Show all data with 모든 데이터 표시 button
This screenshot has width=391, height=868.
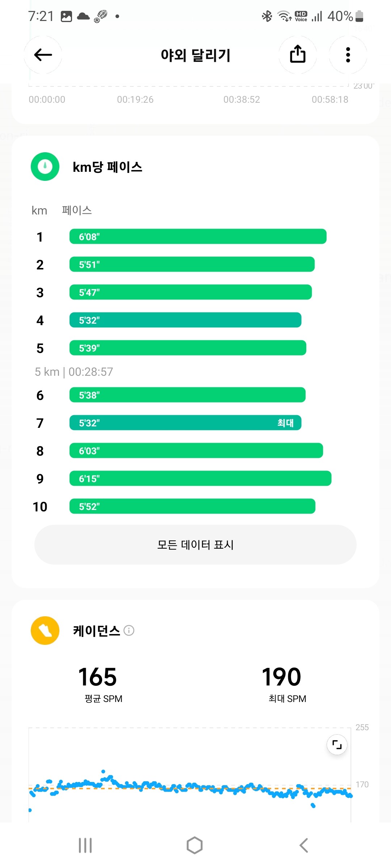195,545
